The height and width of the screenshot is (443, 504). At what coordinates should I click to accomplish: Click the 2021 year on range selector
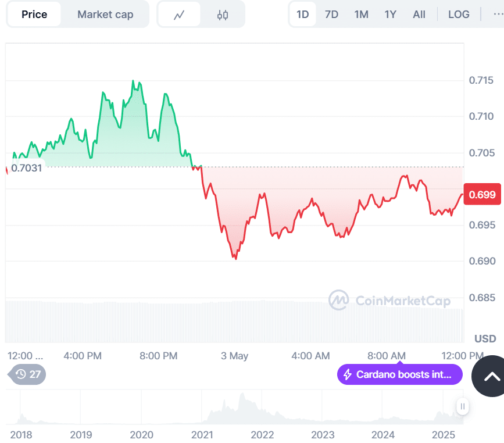point(202,435)
